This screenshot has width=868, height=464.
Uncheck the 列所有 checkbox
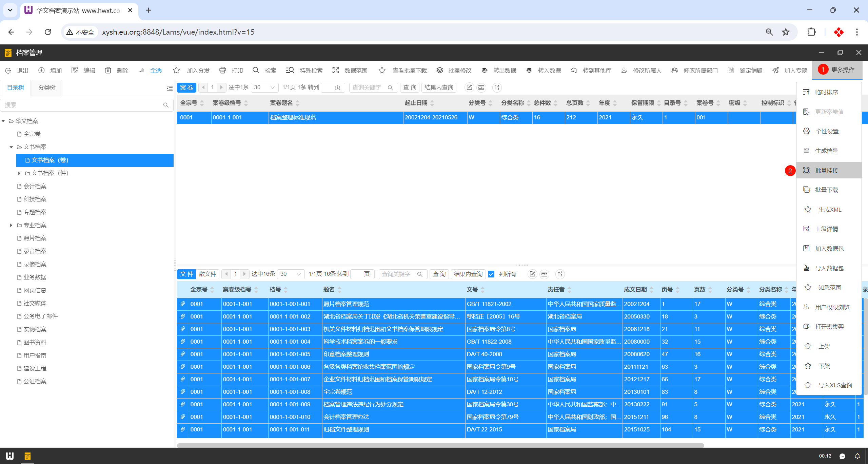click(491, 274)
